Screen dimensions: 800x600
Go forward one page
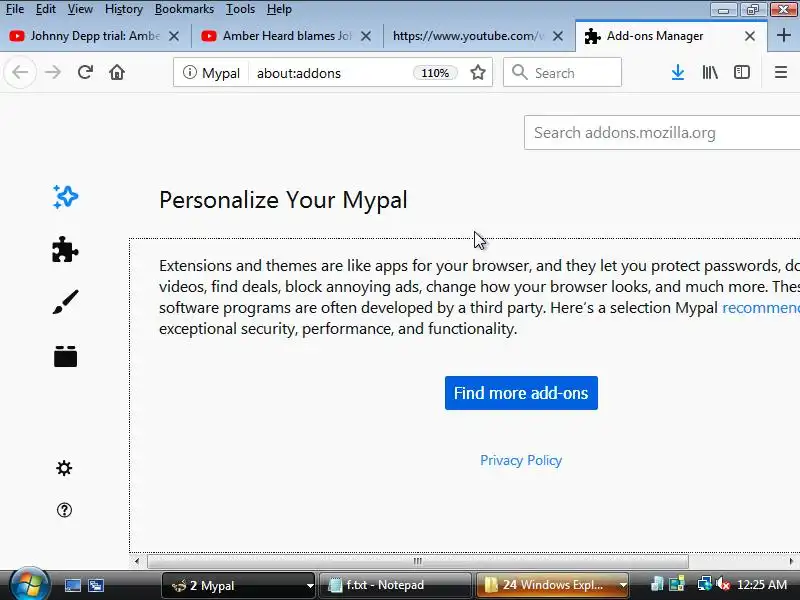coord(53,72)
